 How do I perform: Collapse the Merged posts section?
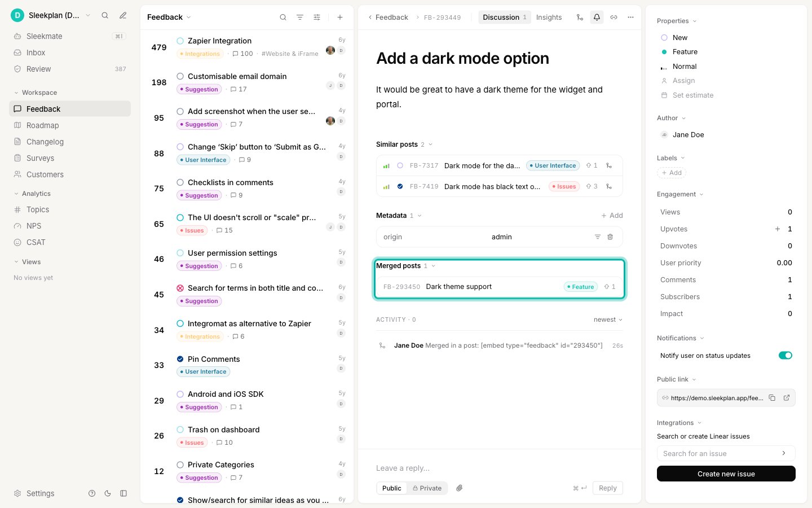[406, 266]
